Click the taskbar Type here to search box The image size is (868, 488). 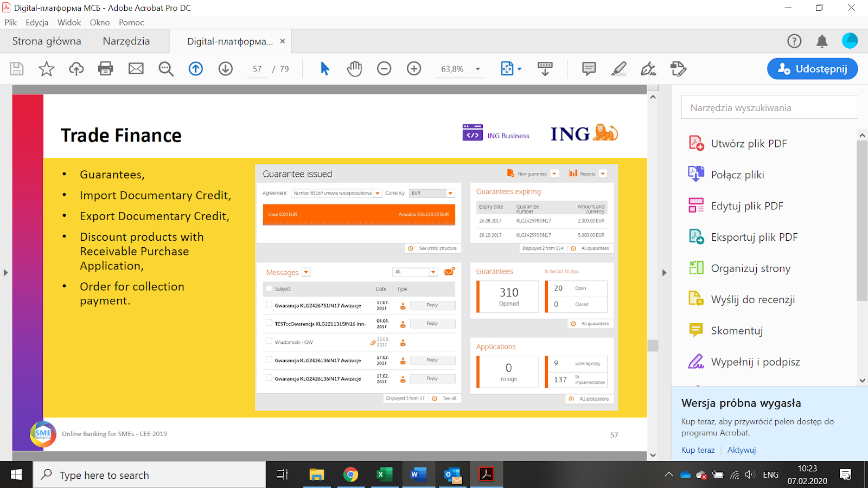150,475
